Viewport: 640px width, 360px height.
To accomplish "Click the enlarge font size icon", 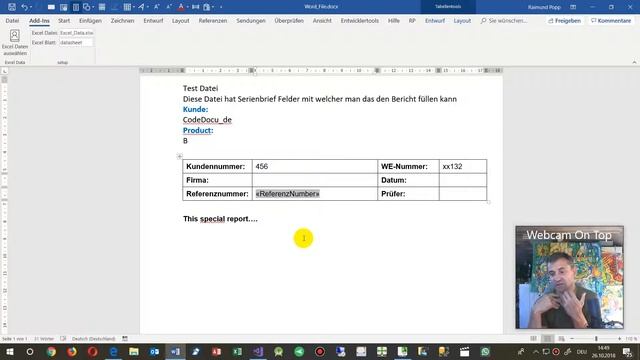I will pyautogui.click(x=157, y=7).
